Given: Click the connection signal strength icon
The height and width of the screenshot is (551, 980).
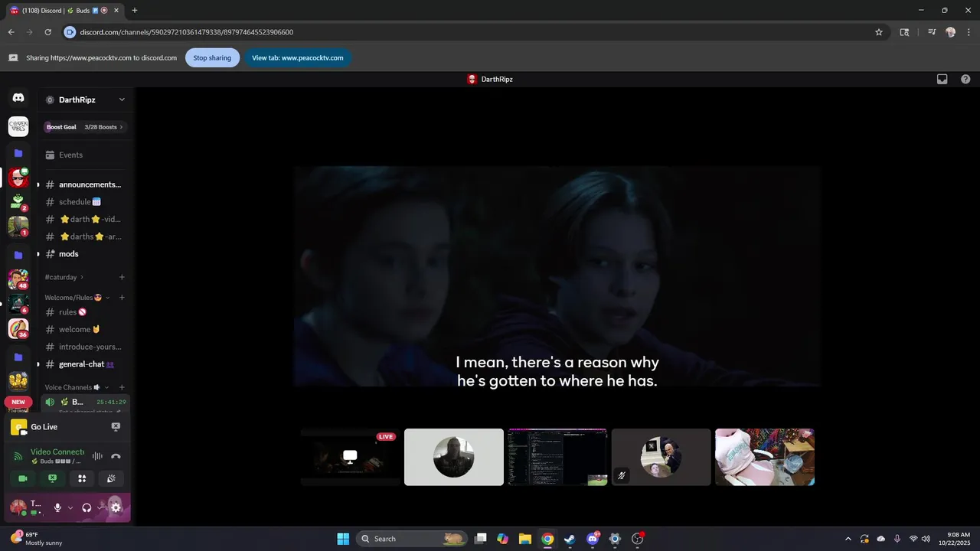Looking at the screenshot, I should [18, 456].
